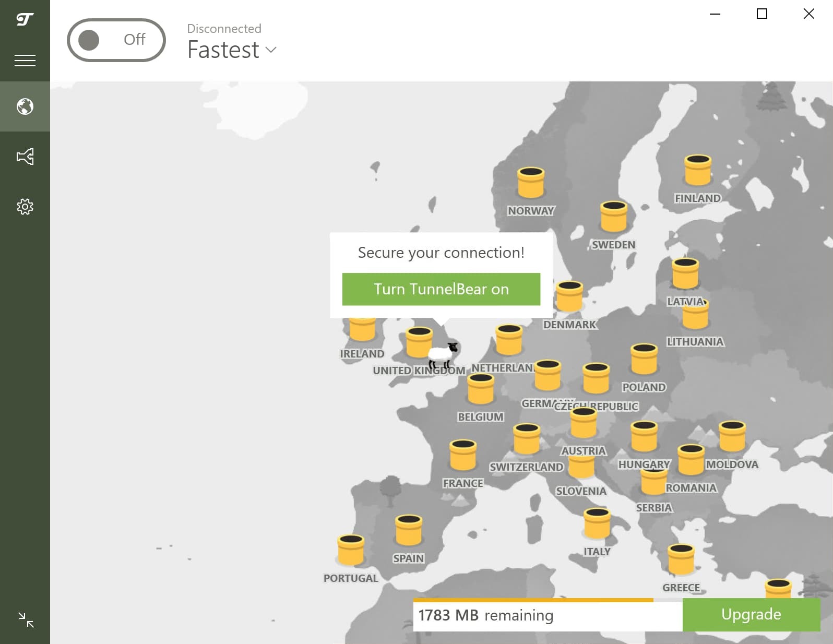Open the share/megaphone sidebar icon
Screen dimensions: 833x644
point(25,157)
